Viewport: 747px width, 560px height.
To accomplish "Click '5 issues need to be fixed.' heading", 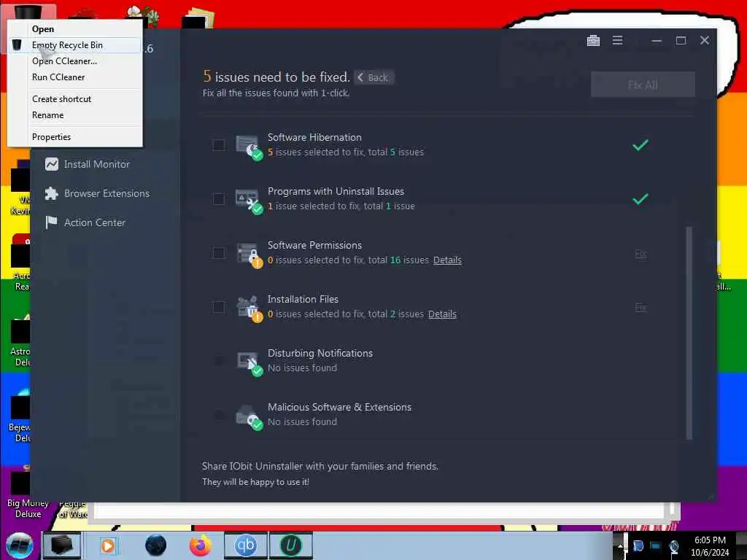I will click(x=276, y=77).
